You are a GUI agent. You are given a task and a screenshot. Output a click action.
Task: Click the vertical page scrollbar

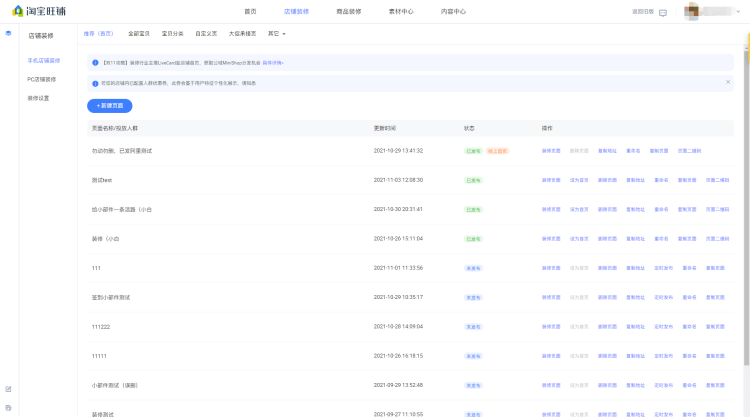[x=747, y=206]
